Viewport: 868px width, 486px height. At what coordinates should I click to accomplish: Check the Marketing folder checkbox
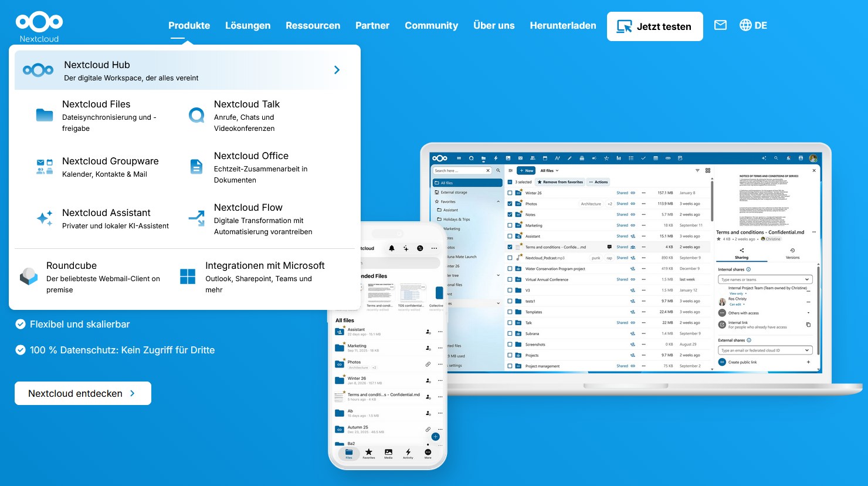(510, 225)
